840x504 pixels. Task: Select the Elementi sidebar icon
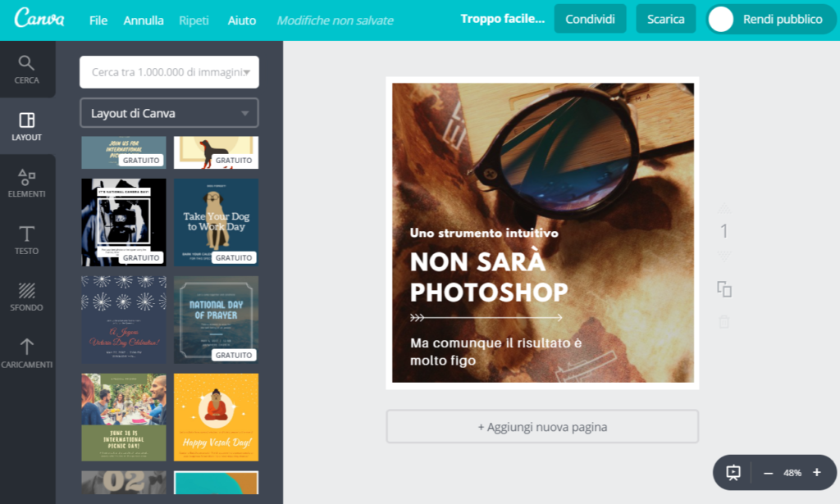coord(27,184)
